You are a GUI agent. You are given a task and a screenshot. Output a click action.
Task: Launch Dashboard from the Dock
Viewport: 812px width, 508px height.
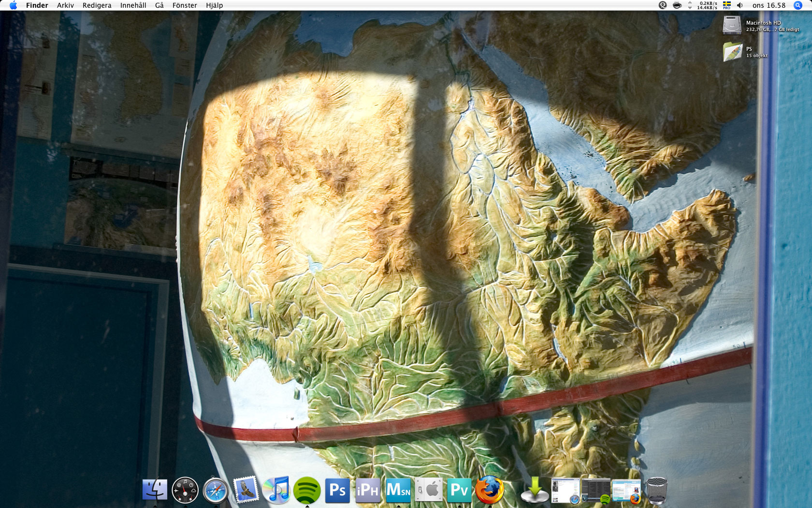[185, 490]
